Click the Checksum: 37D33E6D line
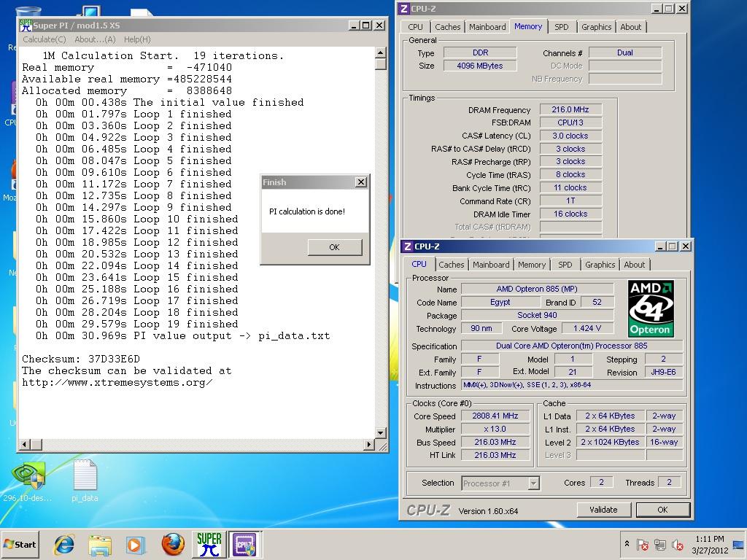Screen dimensions: 747x560 click(81, 359)
